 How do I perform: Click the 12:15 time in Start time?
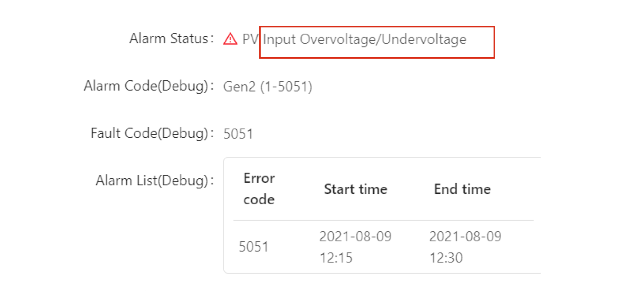click(336, 258)
